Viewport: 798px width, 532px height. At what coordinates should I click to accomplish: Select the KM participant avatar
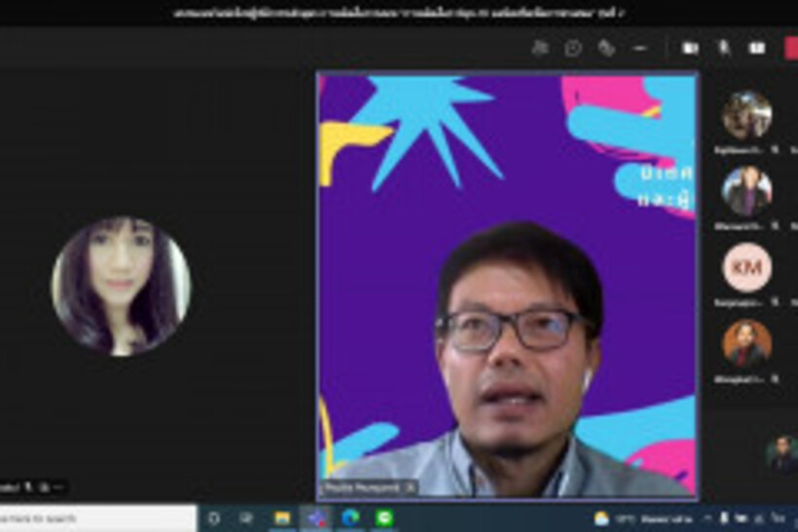[x=746, y=266]
